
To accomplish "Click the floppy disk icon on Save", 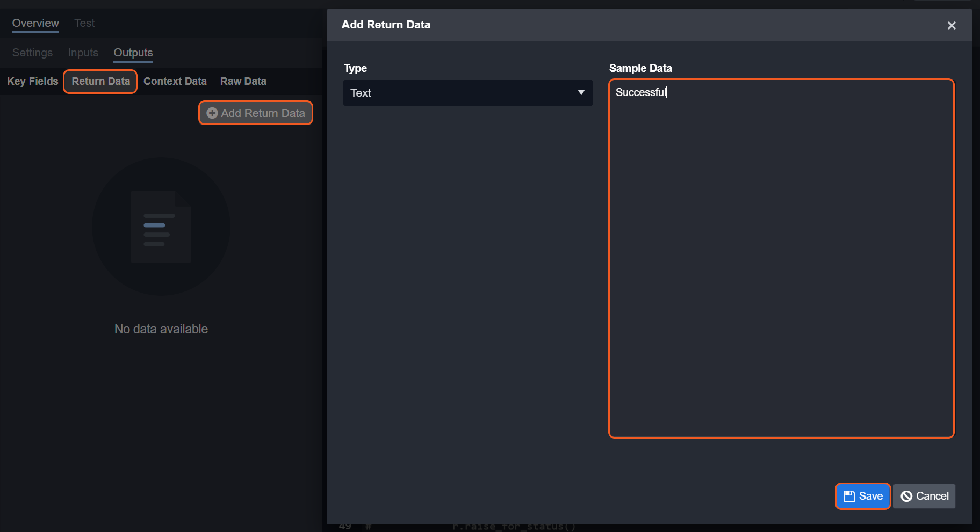I will coord(849,496).
